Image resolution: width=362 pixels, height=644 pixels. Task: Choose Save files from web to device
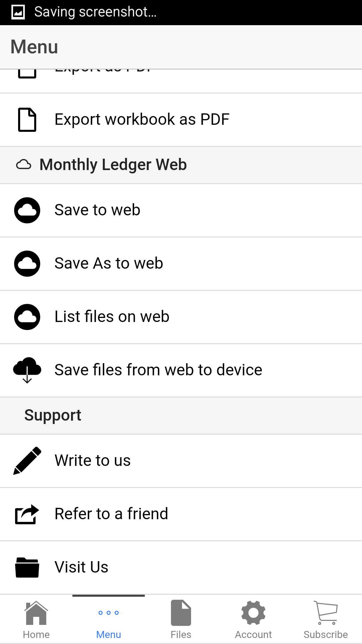point(158,370)
